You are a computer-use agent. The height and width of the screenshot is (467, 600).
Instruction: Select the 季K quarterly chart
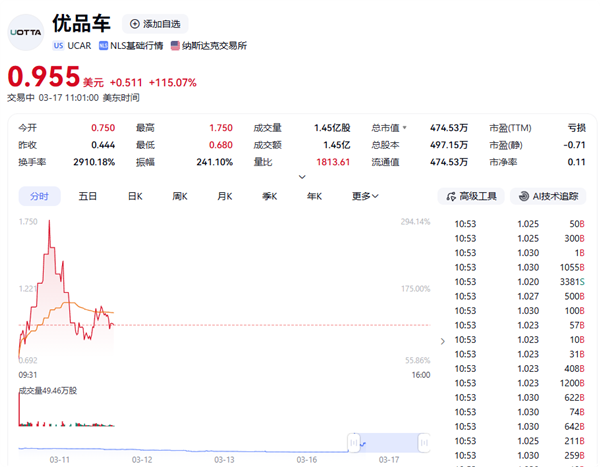pos(269,196)
